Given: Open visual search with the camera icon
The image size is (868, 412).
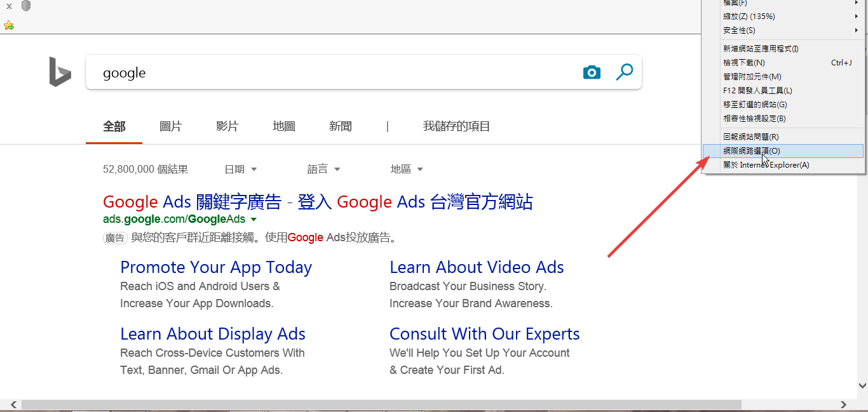Looking at the screenshot, I should (x=592, y=72).
